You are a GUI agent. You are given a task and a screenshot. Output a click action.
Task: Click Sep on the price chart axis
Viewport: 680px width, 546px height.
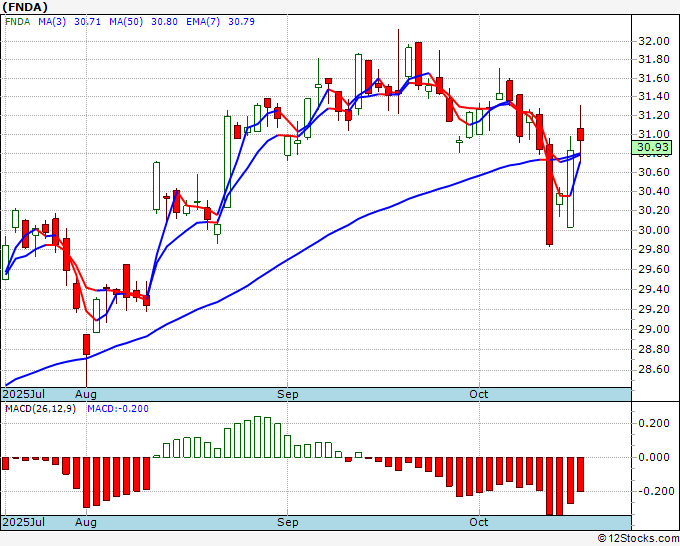pyautogui.click(x=288, y=394)
